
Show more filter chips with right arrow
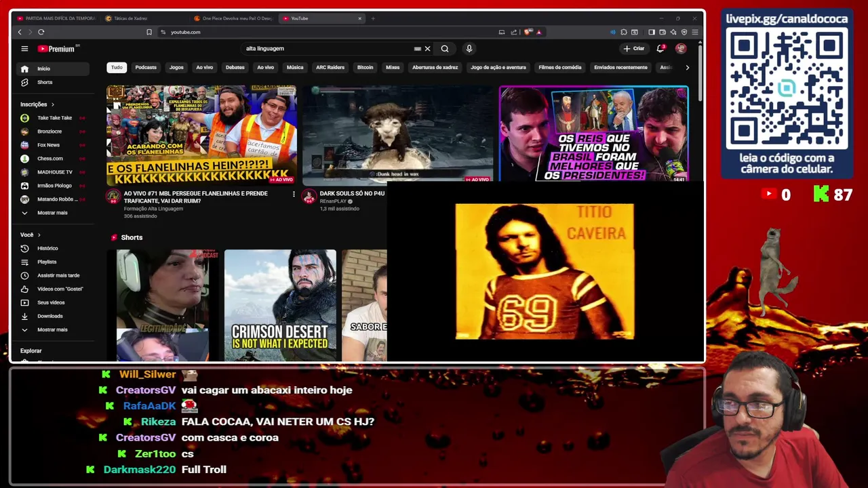point(687,67)
